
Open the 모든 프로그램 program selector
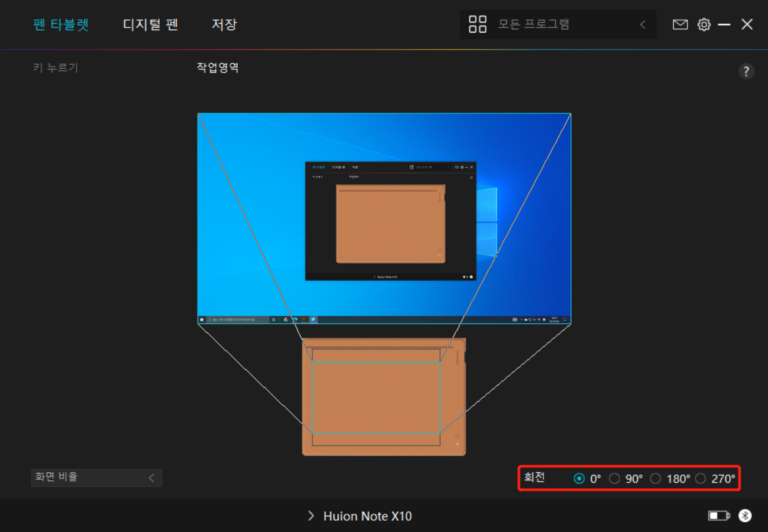(558, 25)
